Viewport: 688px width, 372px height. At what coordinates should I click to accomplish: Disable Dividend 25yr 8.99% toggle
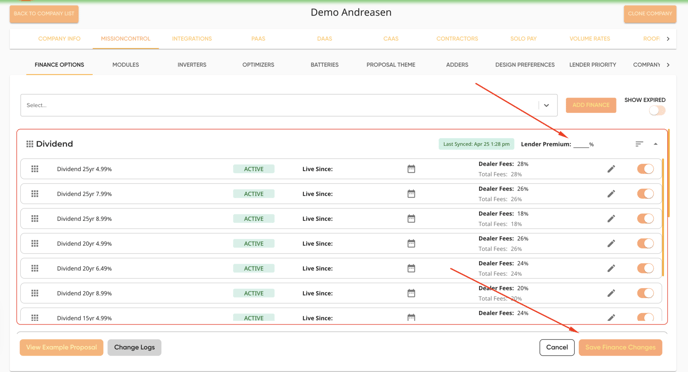[x=645, y=218]
